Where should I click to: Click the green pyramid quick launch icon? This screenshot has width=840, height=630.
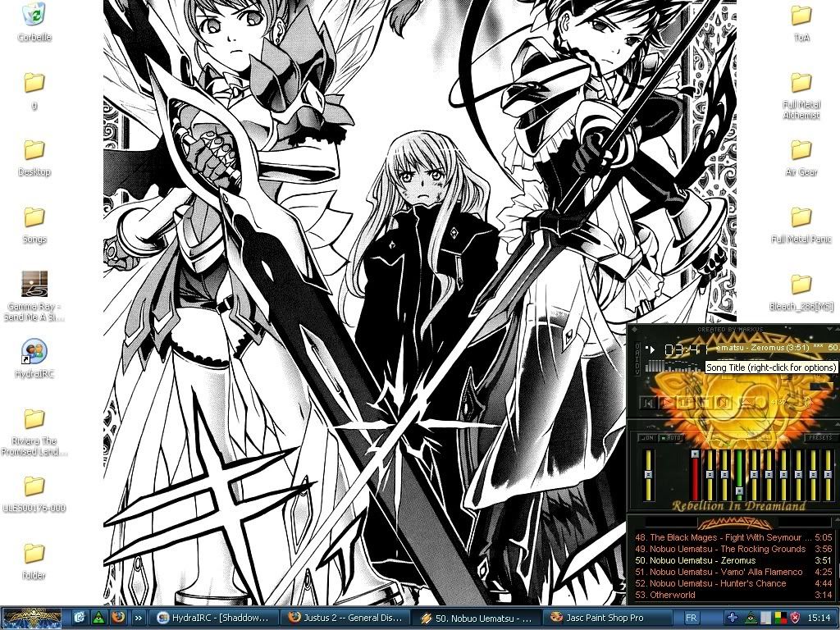coord(98,618)
